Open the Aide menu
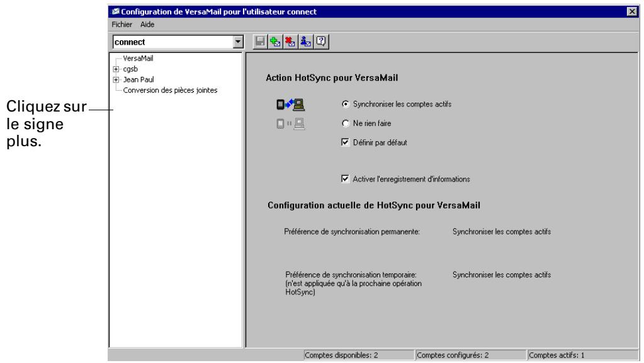The width and height of the screenshot is (644, 363). (x=147, y=24)
